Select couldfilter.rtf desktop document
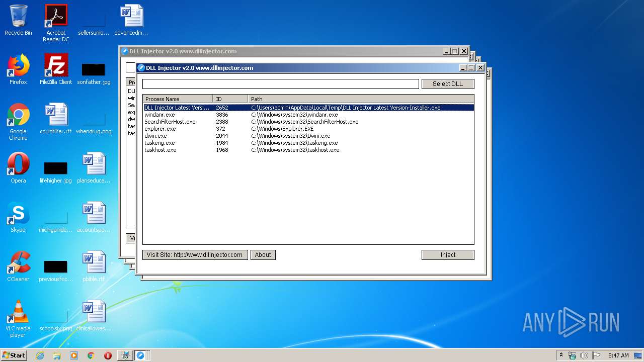Viewport: 644px width, 362px height. point(56,119)
